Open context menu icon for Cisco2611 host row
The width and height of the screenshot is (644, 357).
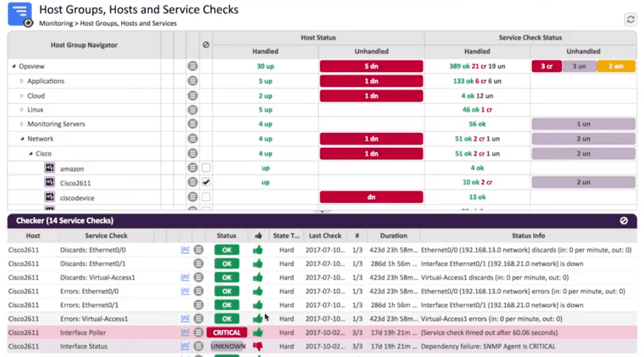point(193,182)
